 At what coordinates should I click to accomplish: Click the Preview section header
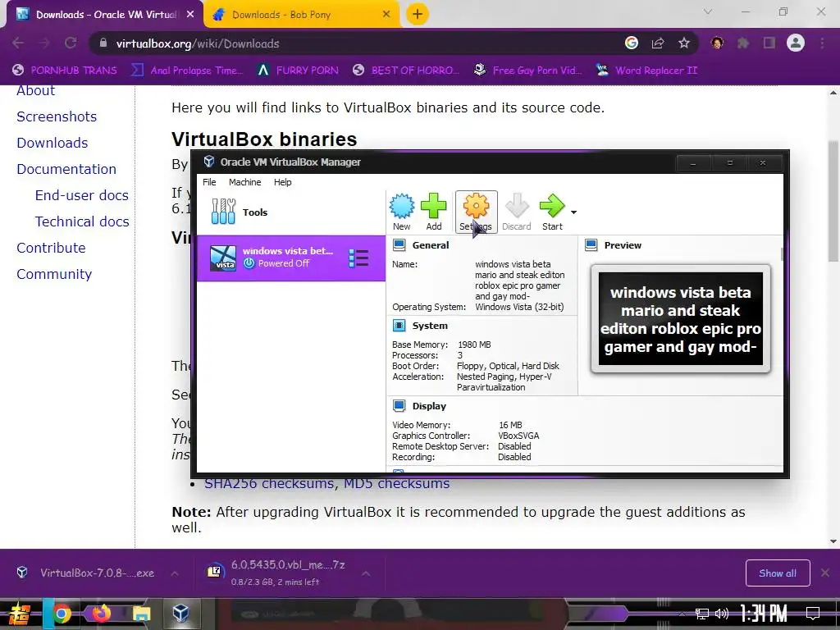pyautogui.click(x=623, y=245)
